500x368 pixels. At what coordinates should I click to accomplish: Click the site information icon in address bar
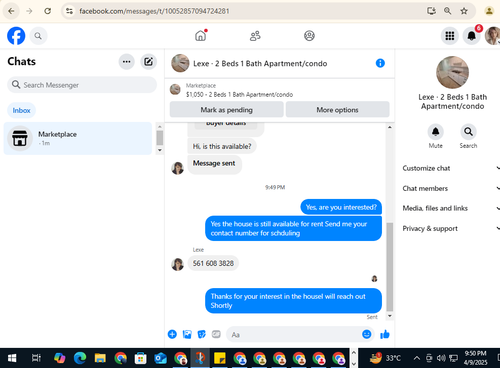69,11
